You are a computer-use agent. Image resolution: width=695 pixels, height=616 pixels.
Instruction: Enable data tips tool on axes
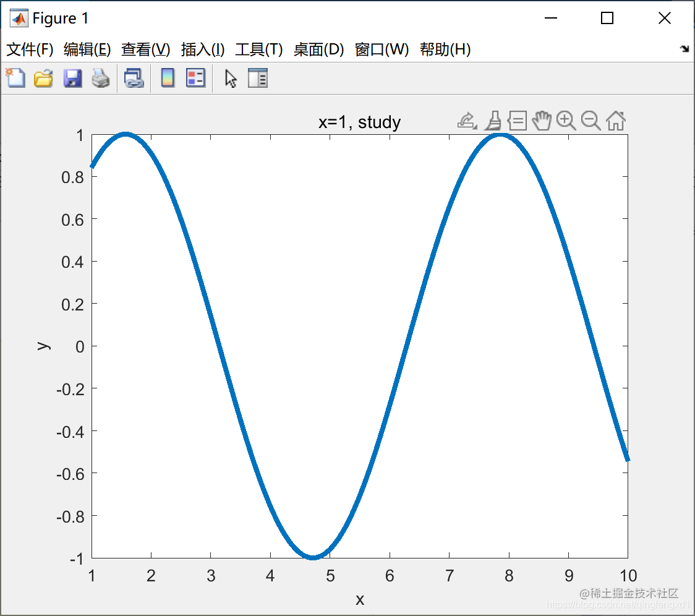pos(518,121)
